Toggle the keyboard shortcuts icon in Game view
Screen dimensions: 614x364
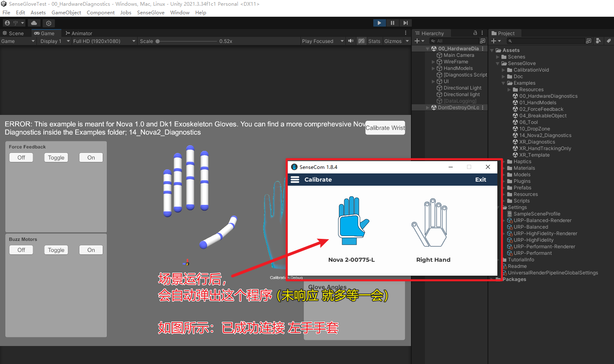click(x=361, y=41)
